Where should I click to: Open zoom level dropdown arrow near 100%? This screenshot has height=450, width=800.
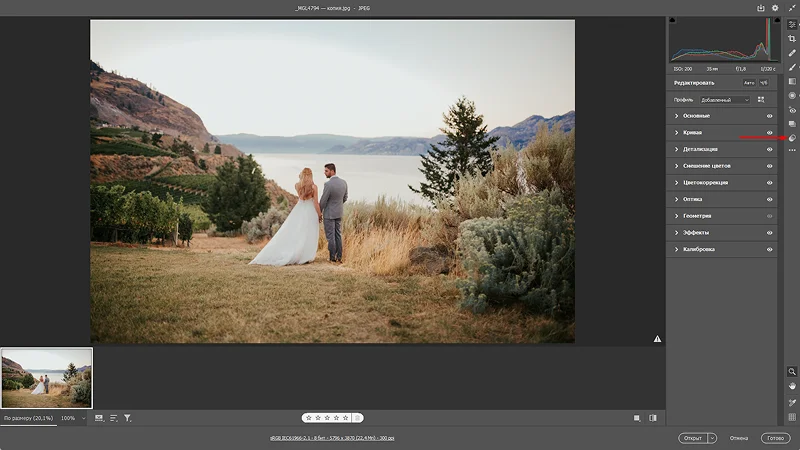click(x=84, y=418)
